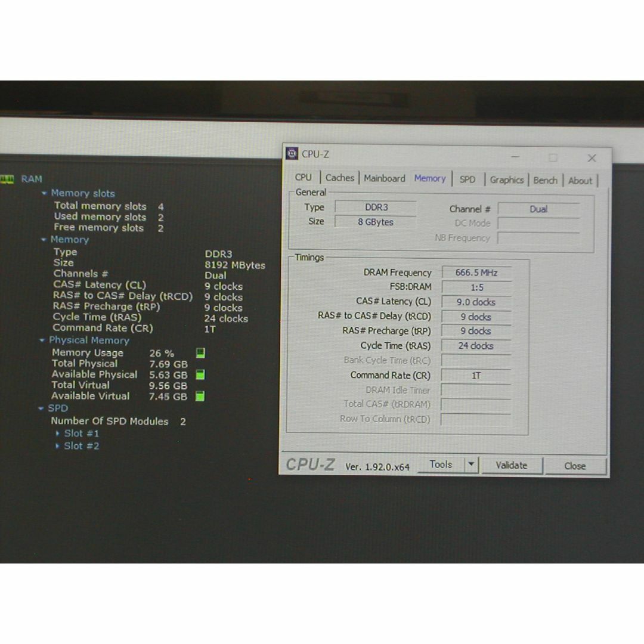Select the CAS# Latency (CL) row in left panel
This screenshot has width=644, height=644.
pyautogui.click(x=148, y=286)
